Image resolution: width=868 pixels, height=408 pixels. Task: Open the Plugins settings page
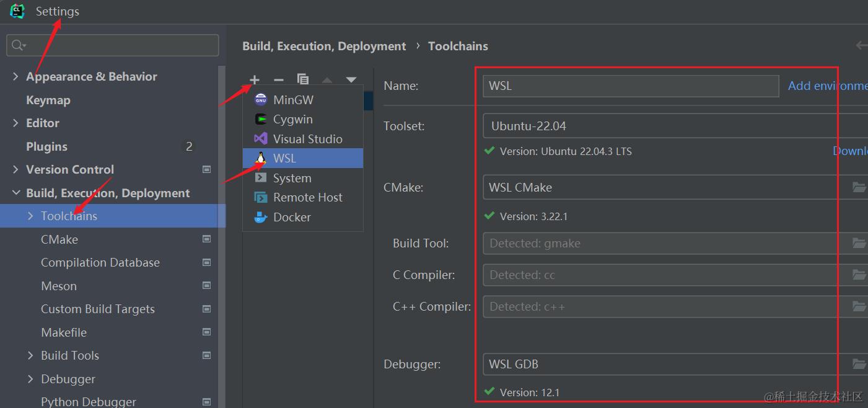click(x=46, y=147)
